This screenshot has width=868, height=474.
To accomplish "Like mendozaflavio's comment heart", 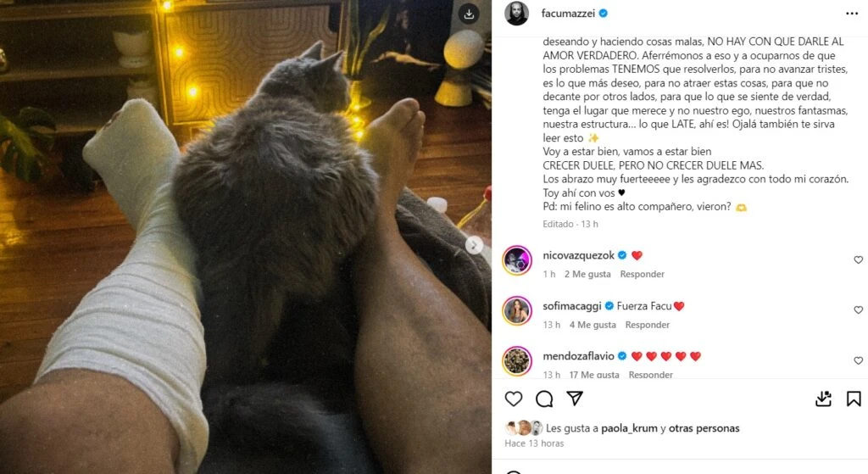I will (x=858, y=360).
